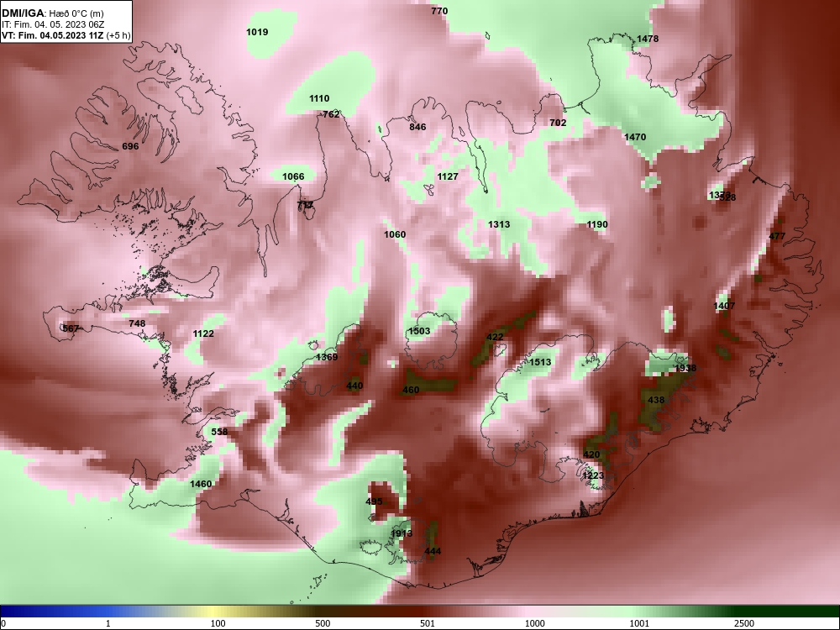This screenshot has width=840, height=630.
Task: Click the 770 value near the top
Action: click(439, 11)
